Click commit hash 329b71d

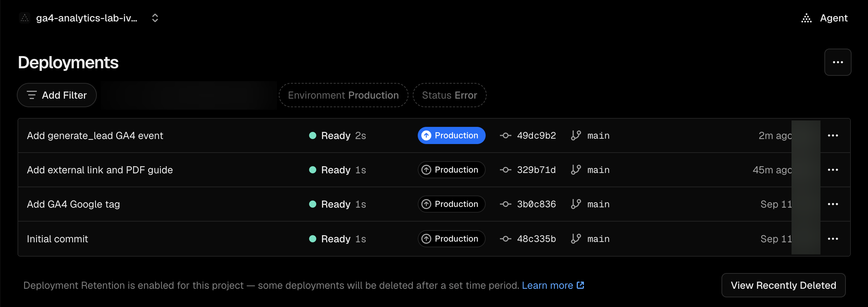536,170
